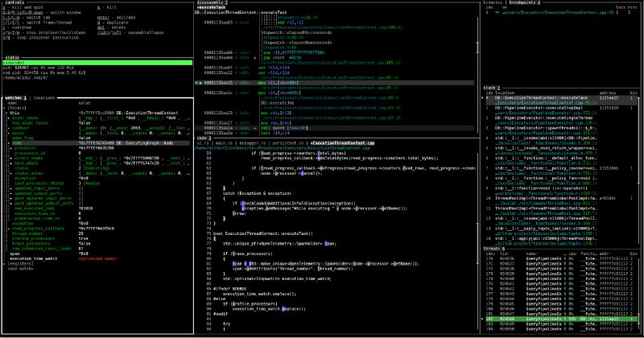Viewport: 644px width, 338px height.
Task: Click the disassembly row at 1135aa03
Action: [x=334, y=23]
